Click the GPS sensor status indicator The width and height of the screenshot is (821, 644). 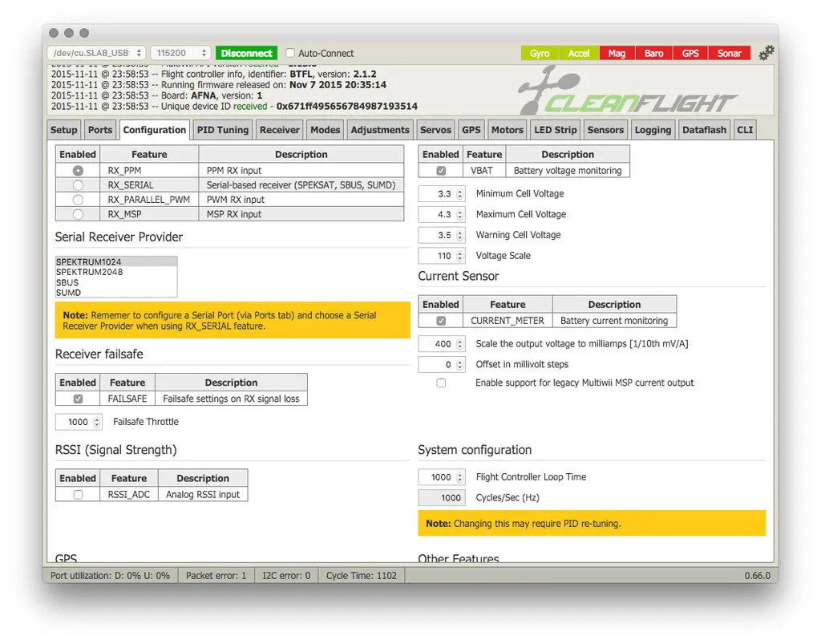click(690, 54)
